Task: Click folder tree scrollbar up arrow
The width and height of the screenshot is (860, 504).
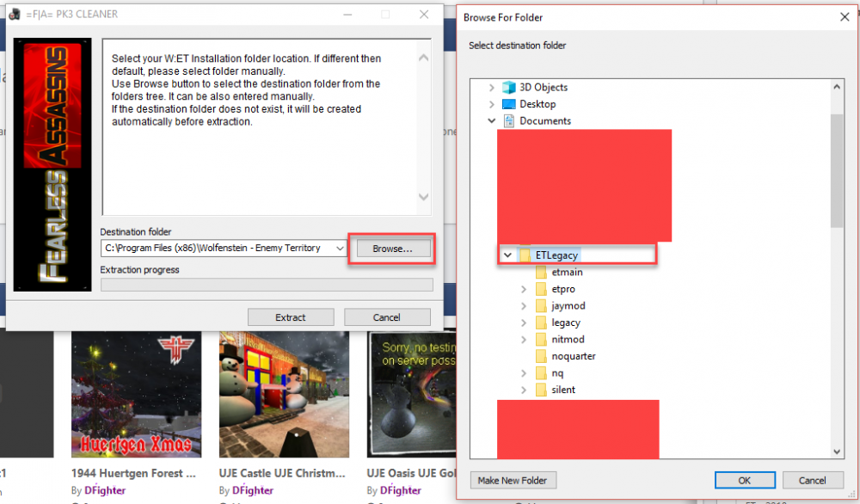Action: point(837,87)
